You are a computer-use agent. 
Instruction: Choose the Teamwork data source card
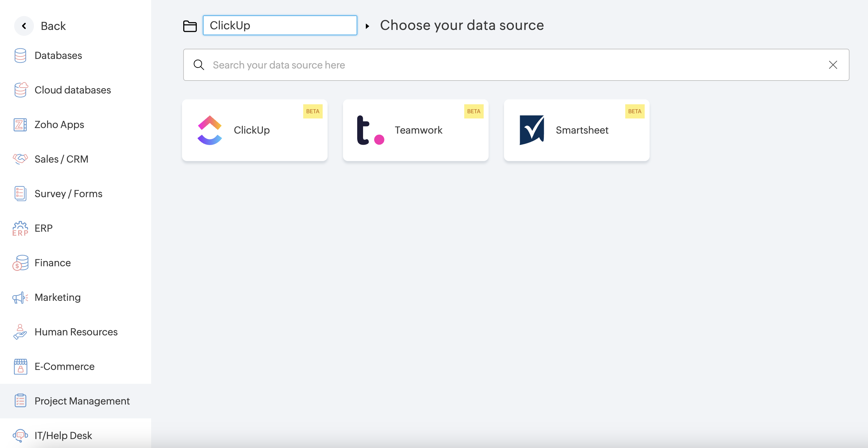click(415, 130)
